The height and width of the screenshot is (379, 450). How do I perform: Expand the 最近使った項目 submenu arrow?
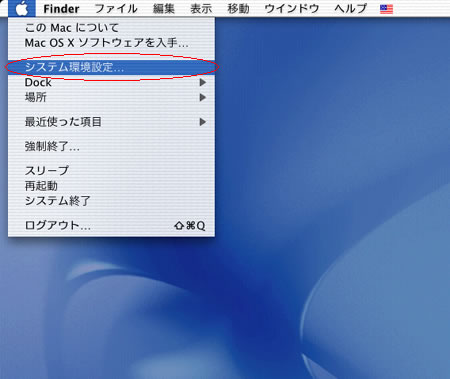tap(203, 122)
